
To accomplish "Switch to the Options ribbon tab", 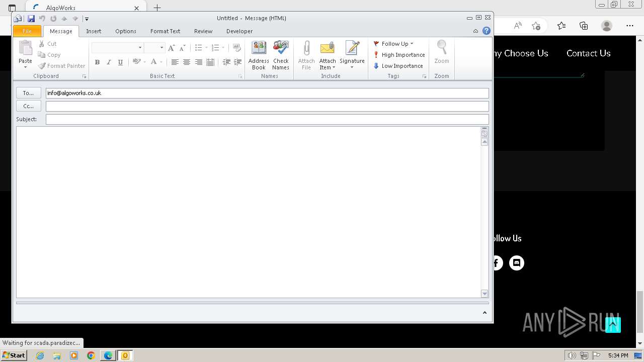I will (126, 31).
